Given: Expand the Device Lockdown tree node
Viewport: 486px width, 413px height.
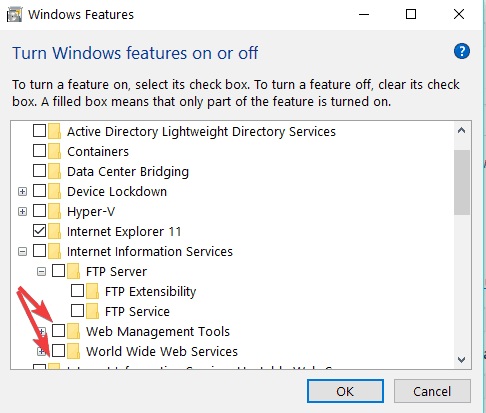Looking at the screenshot, I should click(x=22, y=191).
